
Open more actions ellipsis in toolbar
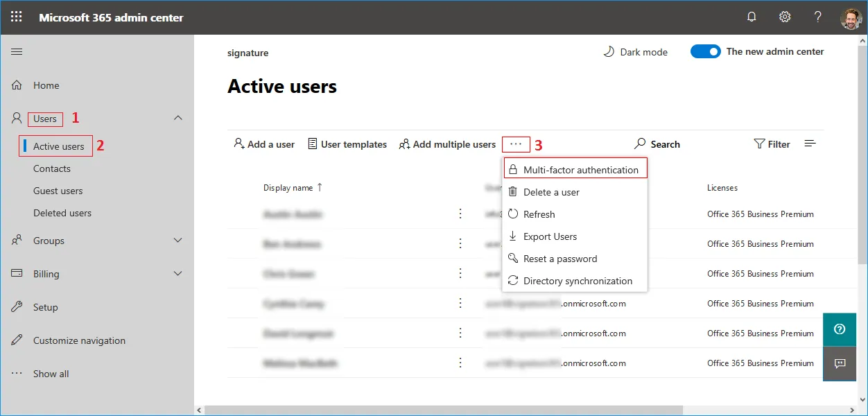click(516, 144)
